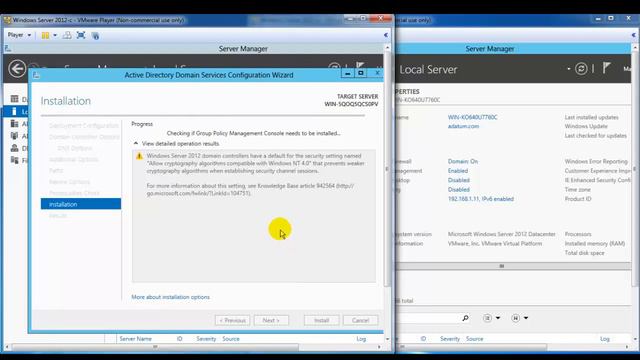The width and height of the screenshot is (640, 360).
Task: Click the filter input field in right window
Action: [427, 318]
